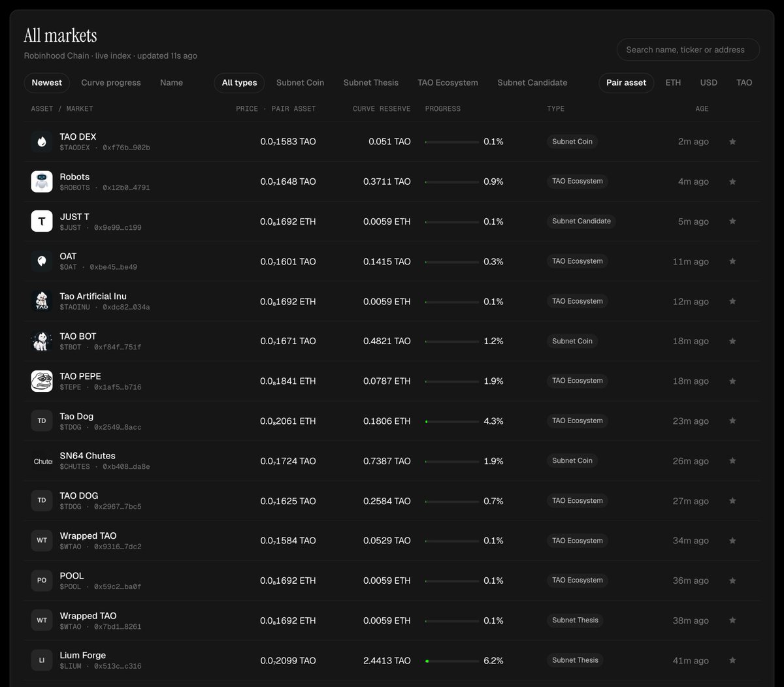Click the PROGRESS column header
Viewport: 784px width, 687px height.
click(x=443, y=108)
